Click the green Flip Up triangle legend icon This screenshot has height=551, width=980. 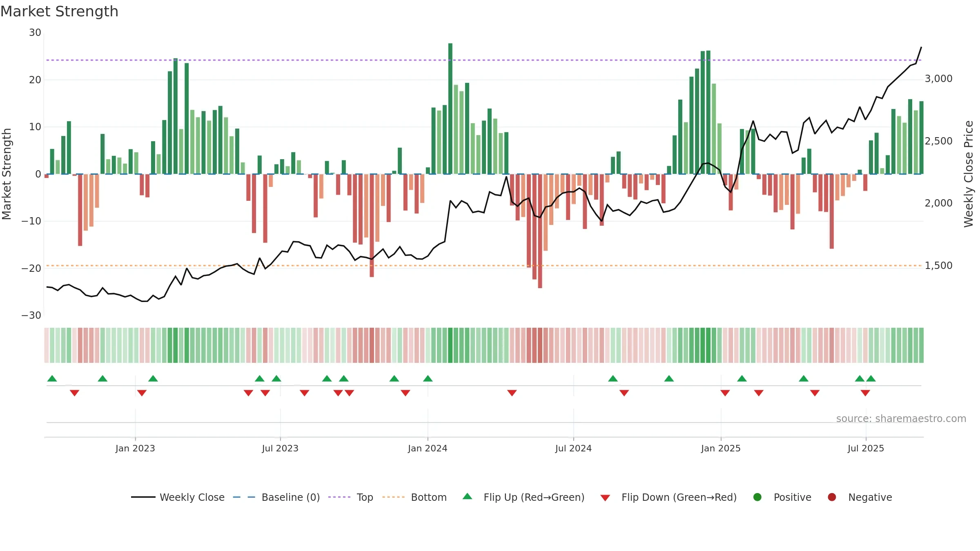click(468, 496)
